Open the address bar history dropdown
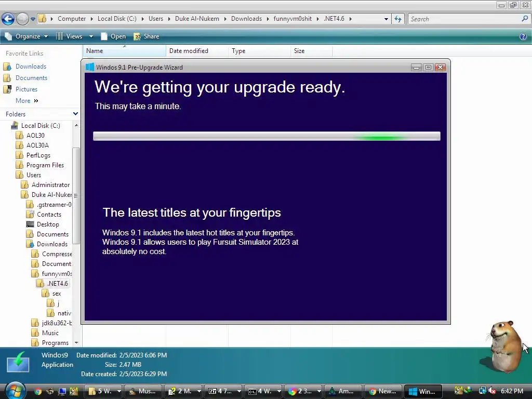Viewport: 532px width, 399px height. [x=386, y=19]
